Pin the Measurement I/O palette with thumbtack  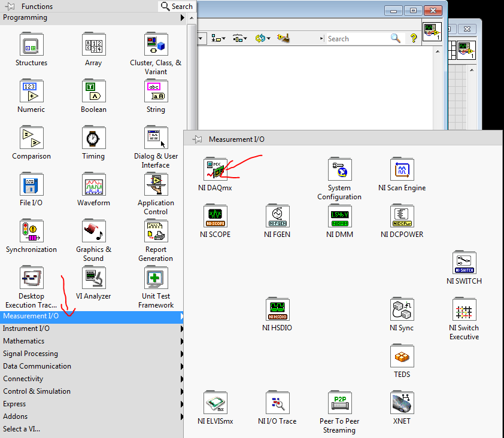point(198,139)
